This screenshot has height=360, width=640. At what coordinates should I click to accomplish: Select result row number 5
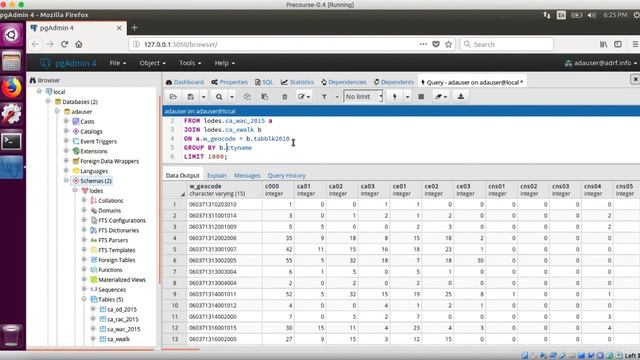(x=175, y=249)
